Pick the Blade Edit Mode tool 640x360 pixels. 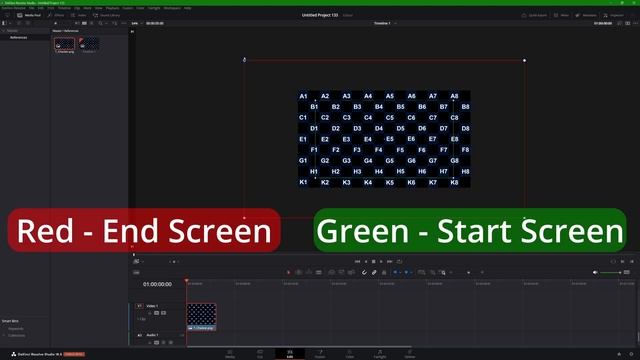(x=318, y=272)
